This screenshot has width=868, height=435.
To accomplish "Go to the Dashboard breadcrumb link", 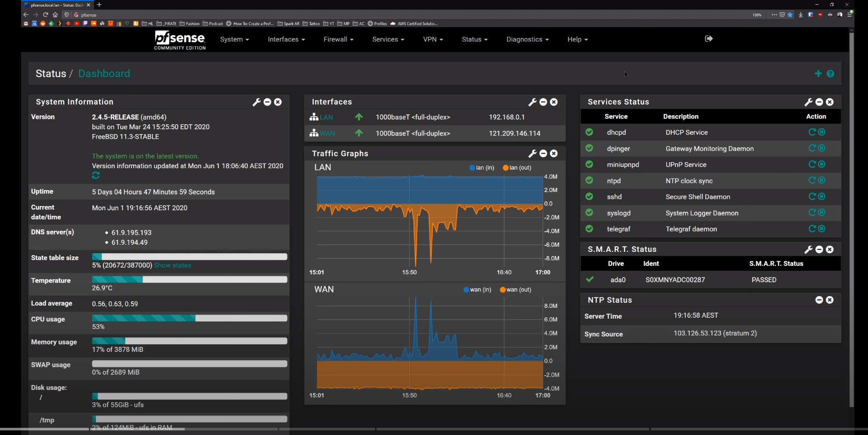I will tap(104, 73).
